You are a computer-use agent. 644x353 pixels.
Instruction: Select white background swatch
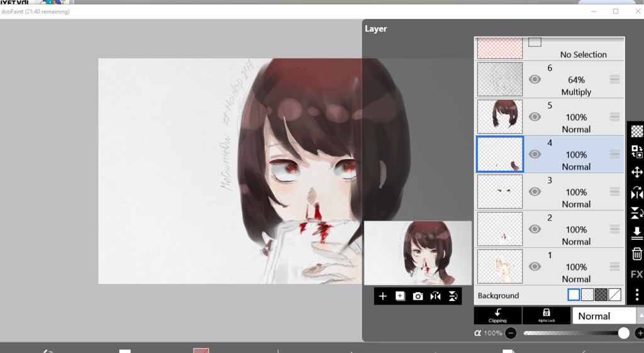(574, 295)
